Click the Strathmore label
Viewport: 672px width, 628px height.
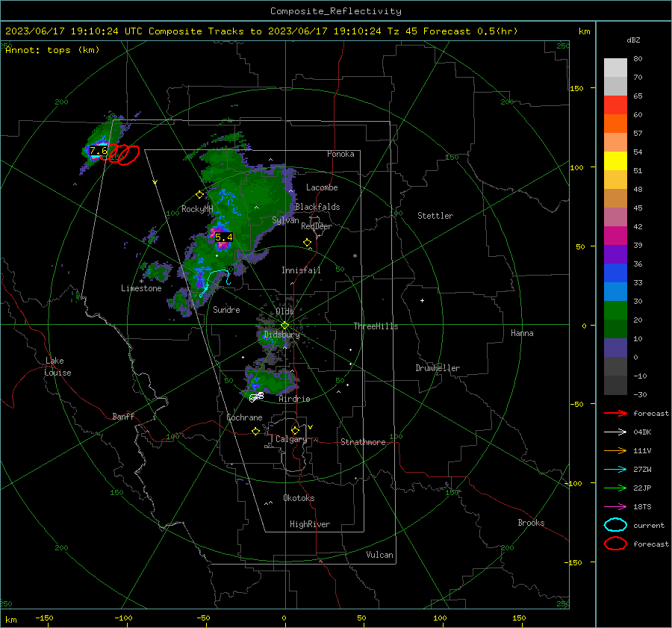pos(363,442)
